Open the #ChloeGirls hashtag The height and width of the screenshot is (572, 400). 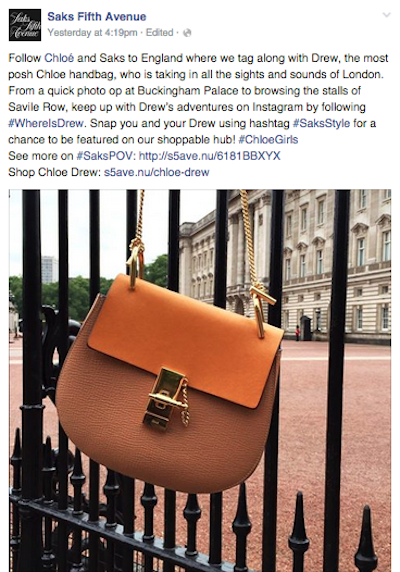click(x=268, y=140)
